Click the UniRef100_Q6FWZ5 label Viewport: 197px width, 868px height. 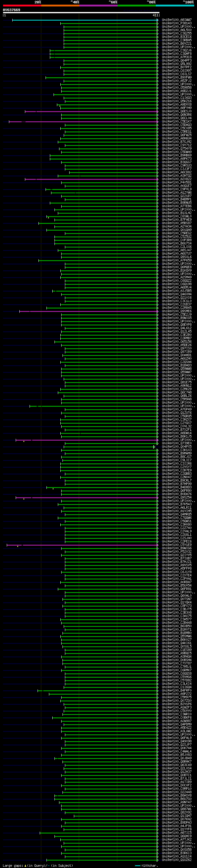point(177,135)
